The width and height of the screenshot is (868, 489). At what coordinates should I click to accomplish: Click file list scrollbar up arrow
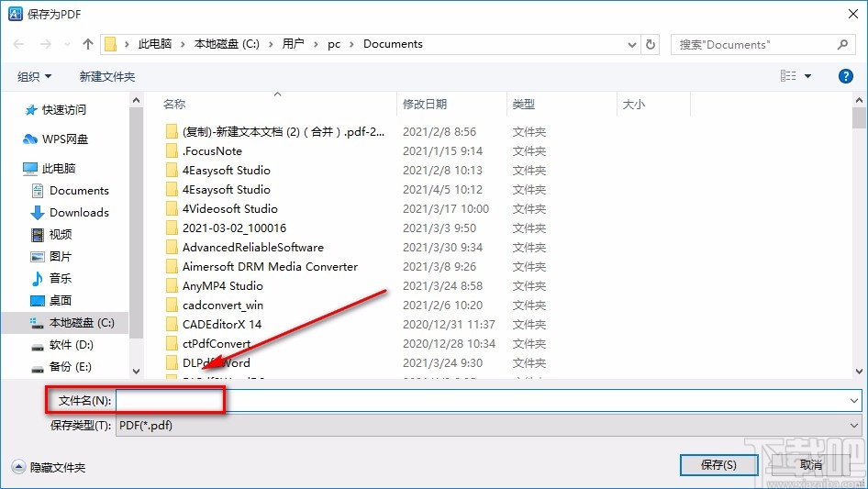coord(859,101)
